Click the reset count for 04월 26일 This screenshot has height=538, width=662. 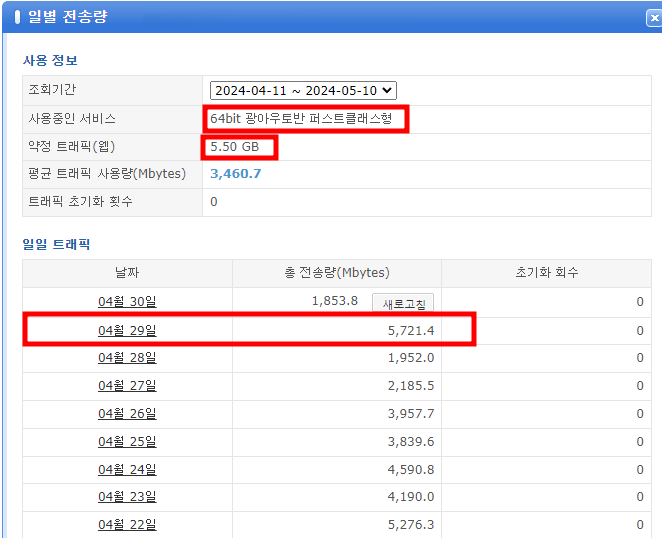tap(640, 414)
